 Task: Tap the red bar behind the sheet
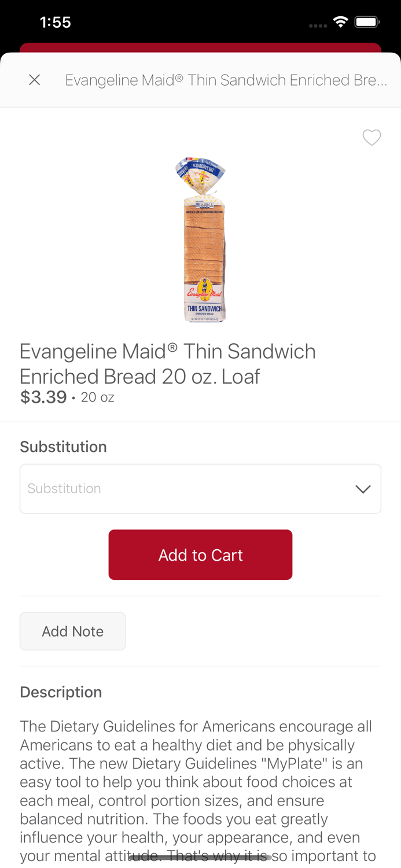point(200,47)
